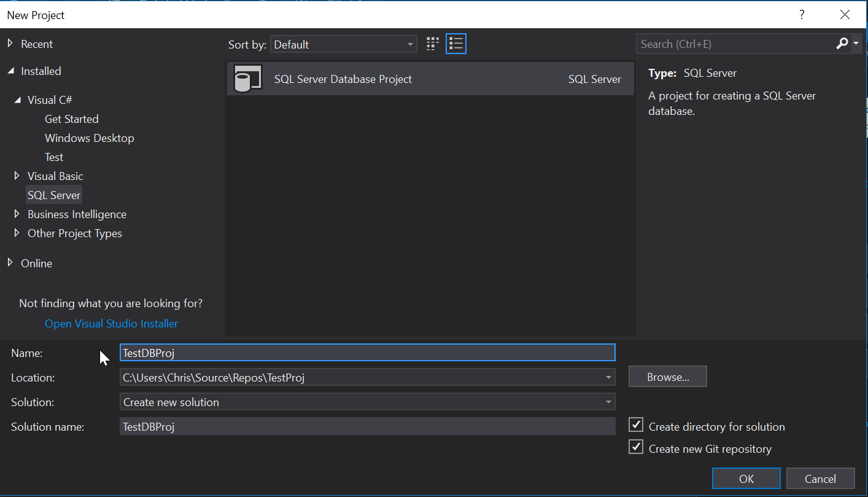Switch to small icons view
The height and width of the screenshot is (497, 868).
click(x=433, y=44)
